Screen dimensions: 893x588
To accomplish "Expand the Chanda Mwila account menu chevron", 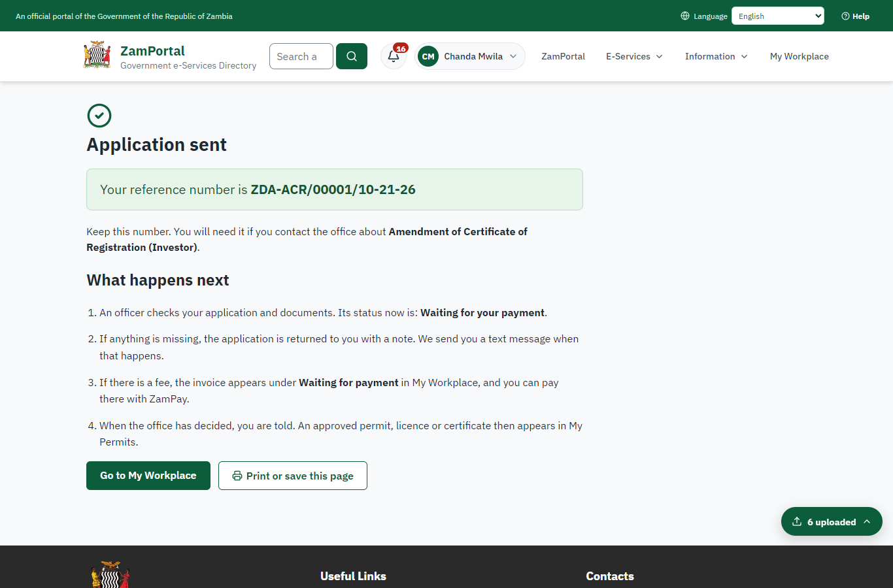I will 513,56.
